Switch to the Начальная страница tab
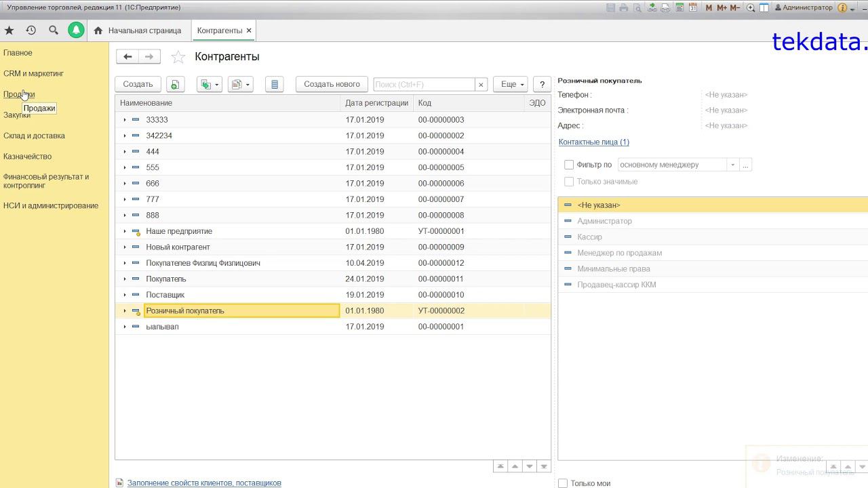868x488 pixels. pos(138,30)
